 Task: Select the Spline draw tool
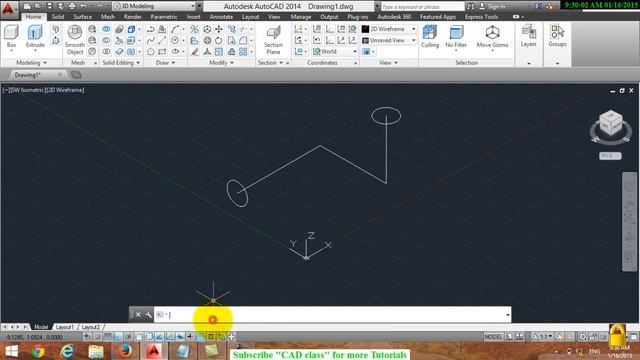pyautogui.click(x=151, y=40)
